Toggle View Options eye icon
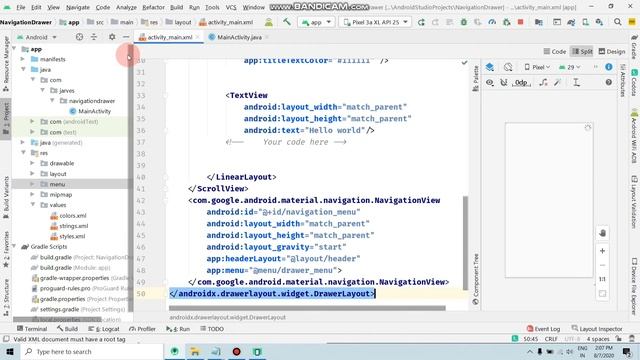The image size is (640, 360). pos(489,82)
